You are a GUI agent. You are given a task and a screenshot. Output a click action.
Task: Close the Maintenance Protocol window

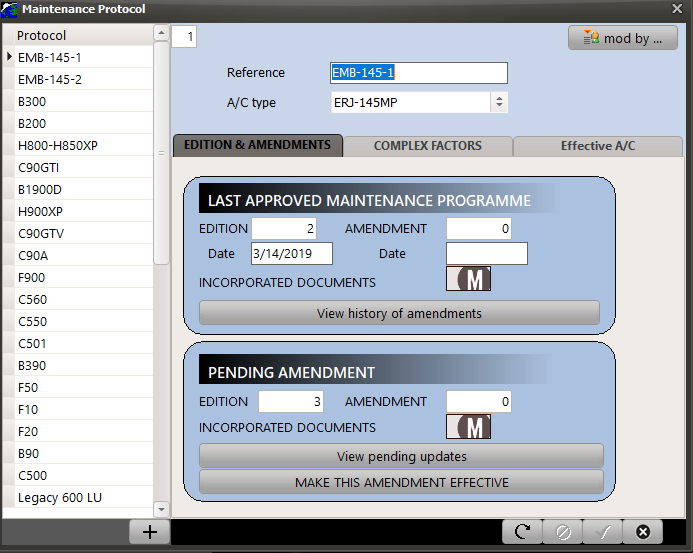[x=677, y=9]
